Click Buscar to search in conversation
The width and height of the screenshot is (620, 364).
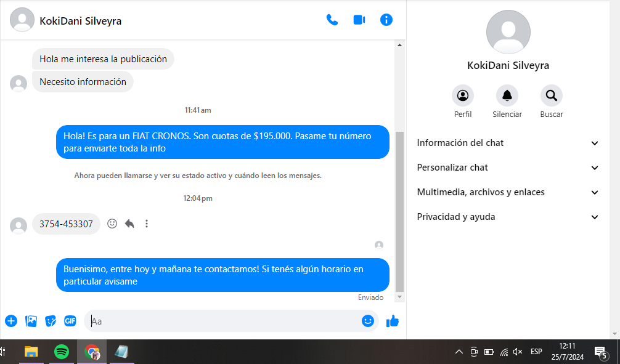pos(552,96)
